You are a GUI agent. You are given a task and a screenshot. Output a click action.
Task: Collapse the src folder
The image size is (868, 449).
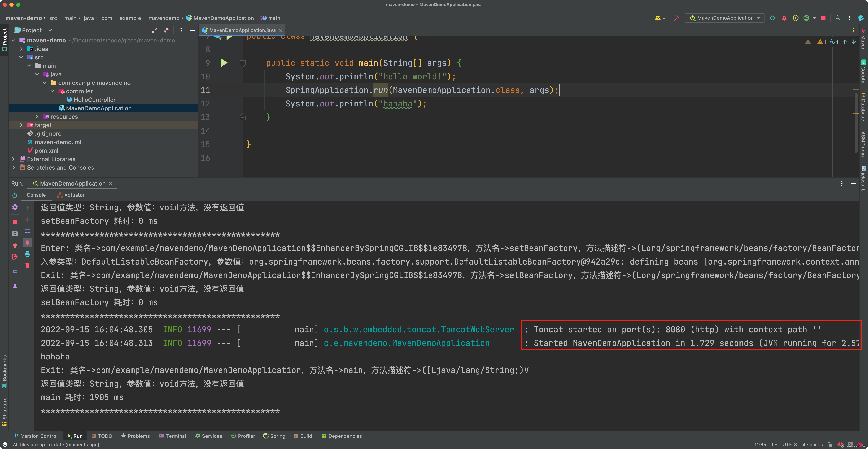[22, 57]
